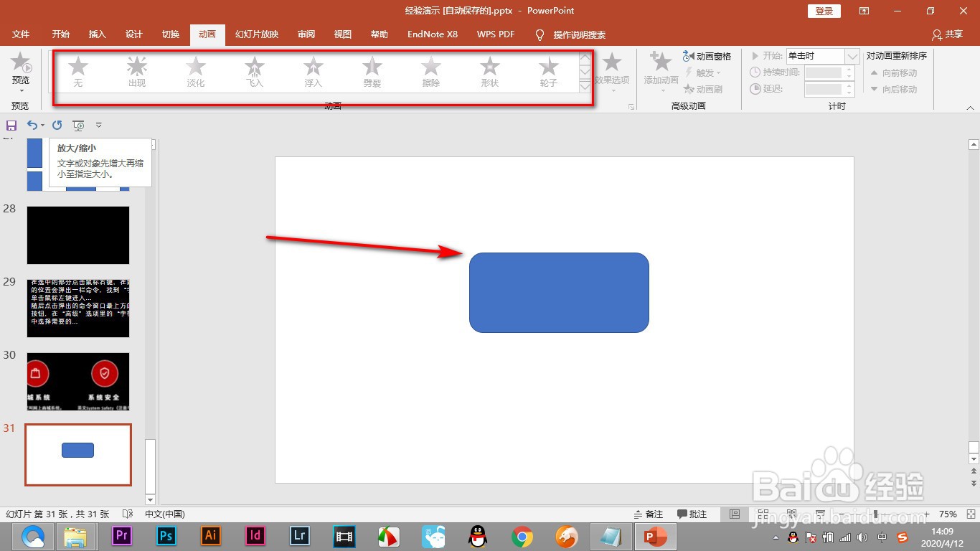Click the 共享 share button
Image resolution: width=980 pixels, height=551 pixels.
(947, 34)
